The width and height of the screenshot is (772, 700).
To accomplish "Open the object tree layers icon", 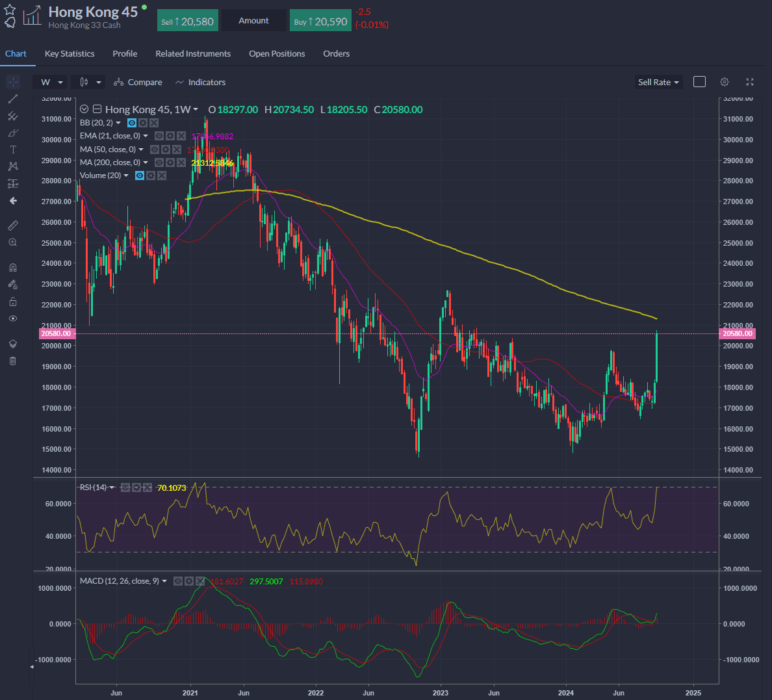I will tap(13, 344).
